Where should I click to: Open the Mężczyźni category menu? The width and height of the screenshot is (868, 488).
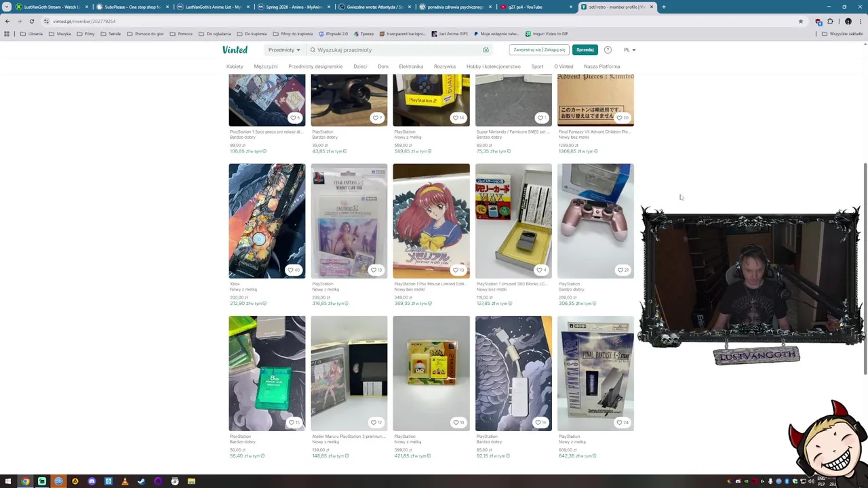266,66
